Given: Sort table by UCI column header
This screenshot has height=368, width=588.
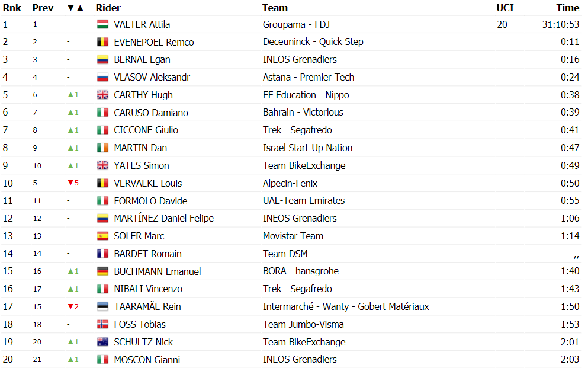Looking at the screenshot, I should (505, 8).
